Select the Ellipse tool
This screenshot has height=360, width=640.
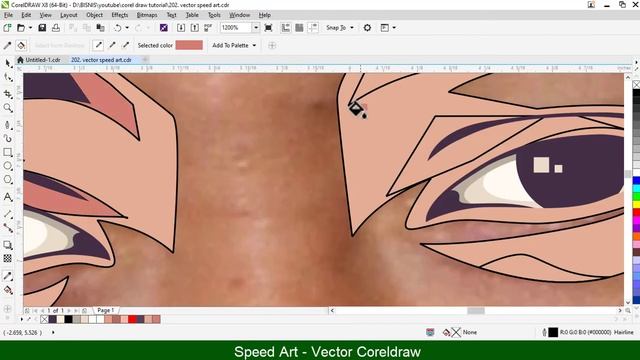(x=8, y=166)
